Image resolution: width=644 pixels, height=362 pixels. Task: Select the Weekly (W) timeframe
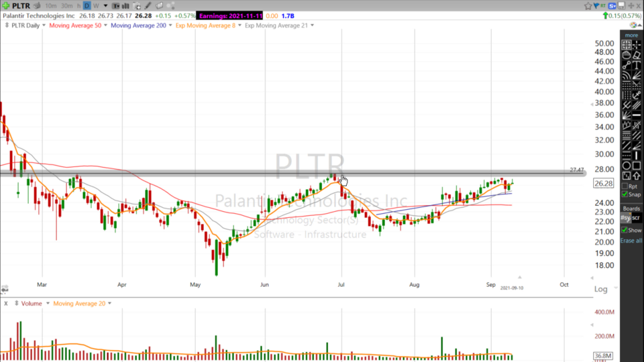[96, 6]
